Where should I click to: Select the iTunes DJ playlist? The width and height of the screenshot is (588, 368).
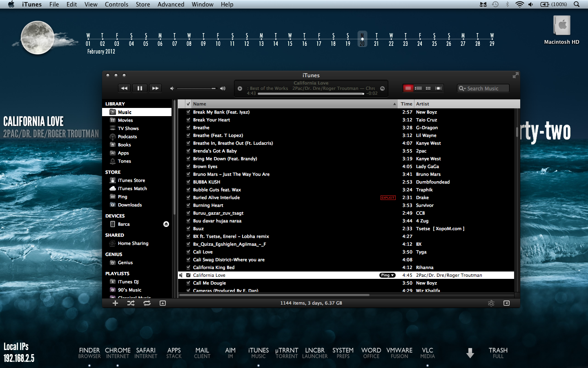(x=137, y=282)
